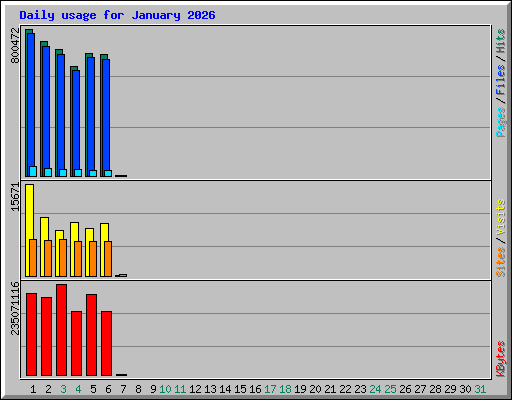Click day label 15 on the x-axis
The width and height of the screenshot is (512, 400).
tap(240, 389)
